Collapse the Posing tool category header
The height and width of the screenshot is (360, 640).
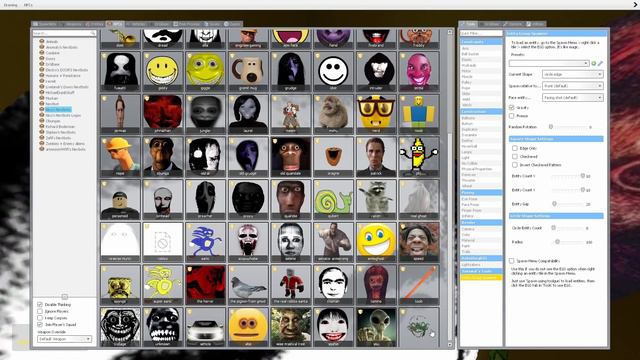[x=481, y=192]
